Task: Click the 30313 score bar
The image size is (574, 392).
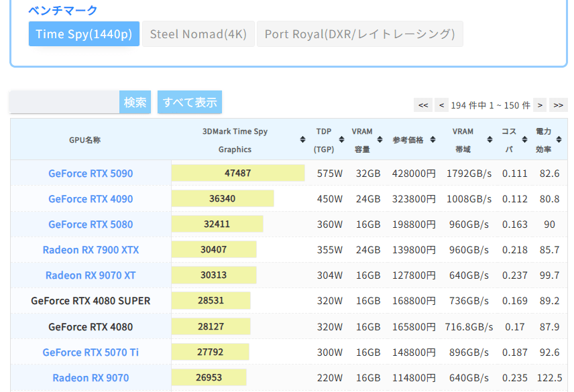Action: pos(214,275)
